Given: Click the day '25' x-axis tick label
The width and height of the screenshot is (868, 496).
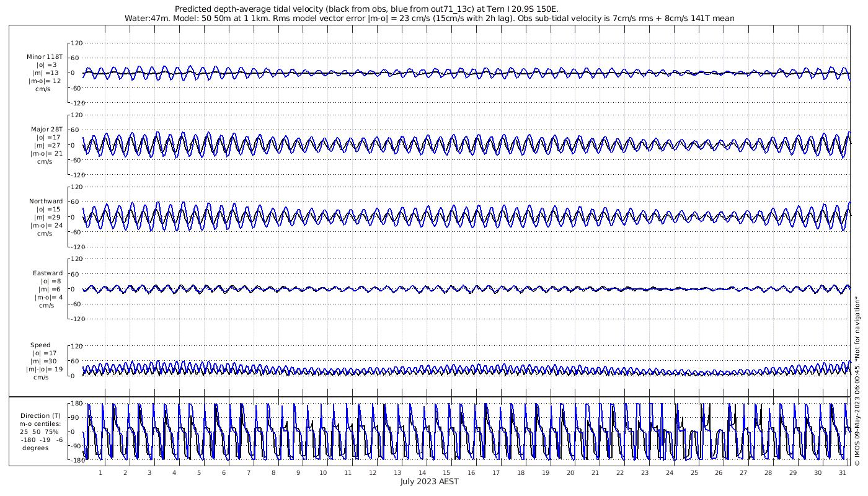Looking at the screenshot, I should pyautogui.click(x=694, y=472).
